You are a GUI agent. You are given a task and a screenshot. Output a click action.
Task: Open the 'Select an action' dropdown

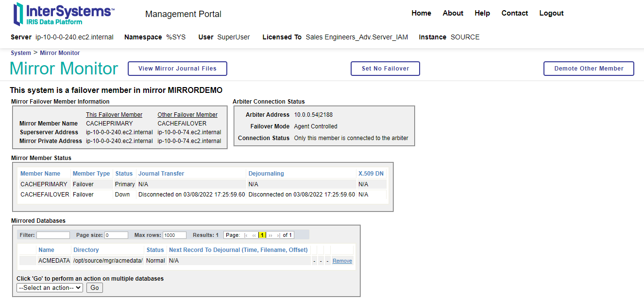point(50,288)
